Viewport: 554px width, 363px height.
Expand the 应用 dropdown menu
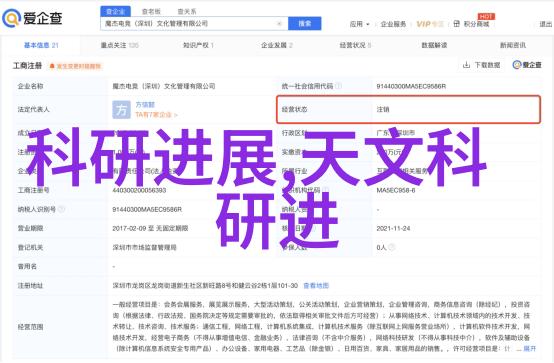point(359,24)
